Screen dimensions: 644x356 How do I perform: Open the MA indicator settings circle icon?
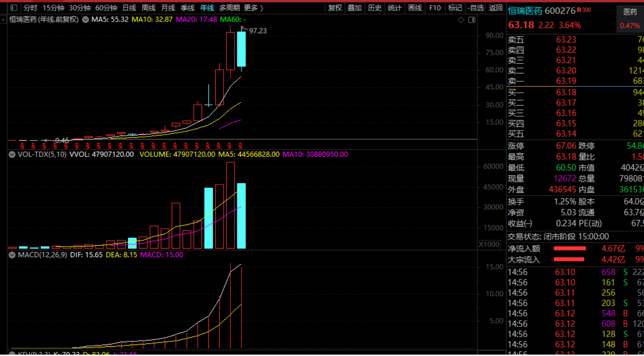coord(85,20)
